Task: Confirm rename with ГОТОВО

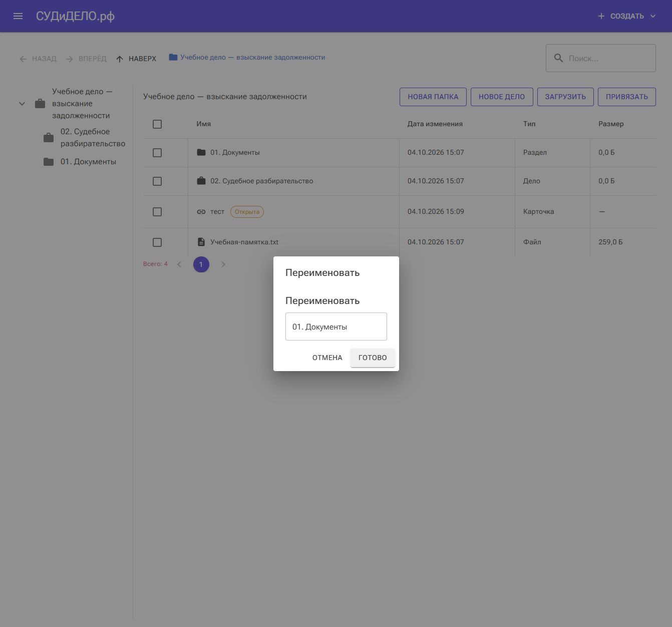Action: point(373,358)
